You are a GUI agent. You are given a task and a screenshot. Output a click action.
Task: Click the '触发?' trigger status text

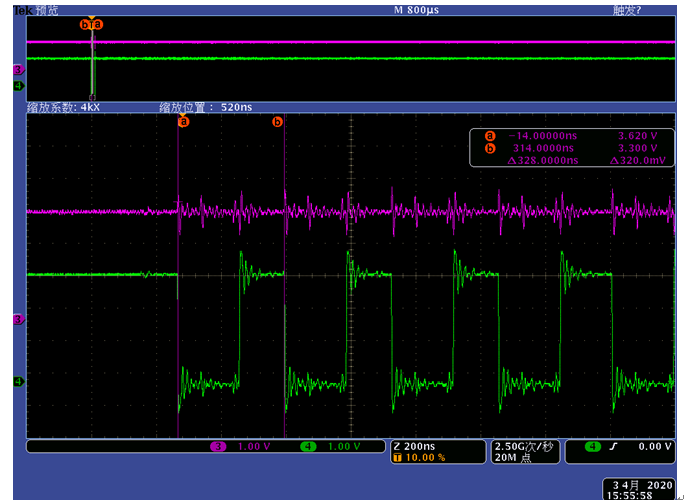627,10
